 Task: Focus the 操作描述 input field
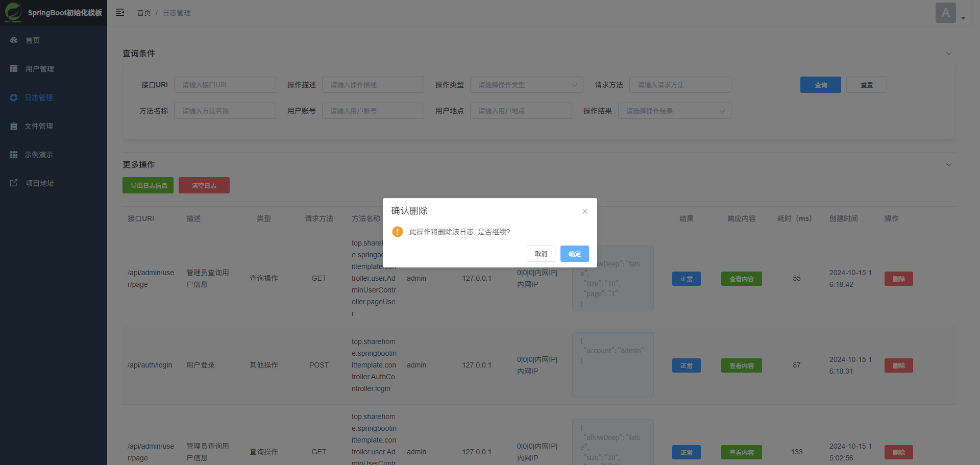pyautogui.click(x=373, y=85)
